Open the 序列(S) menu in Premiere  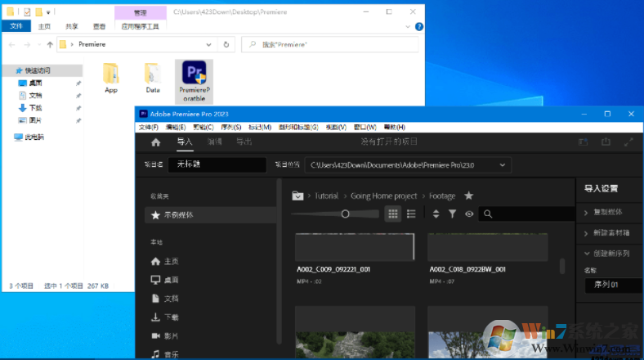232,128
